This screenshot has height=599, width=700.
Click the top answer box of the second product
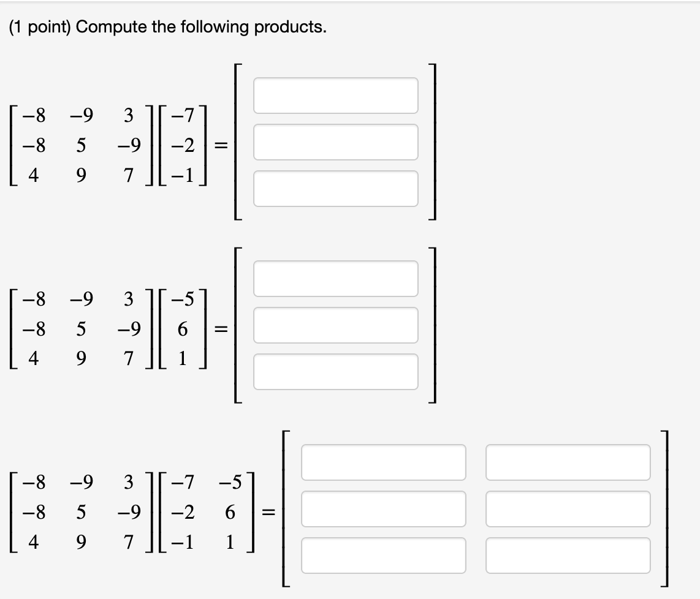point(336,279)
